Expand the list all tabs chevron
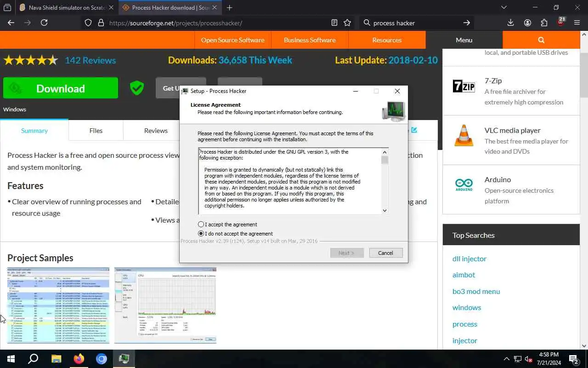The height and width of the screenshot is (368, 588). [504, 7]
